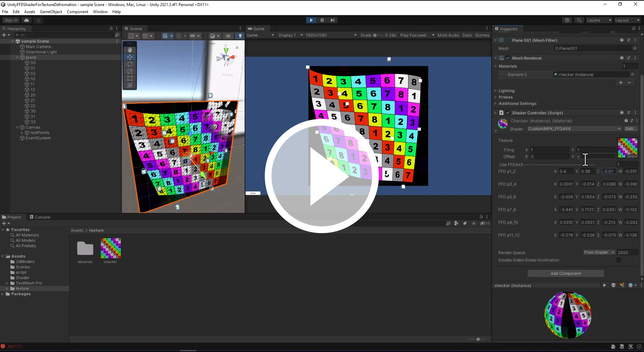Viewport: 644px width, 352px height.
Task: Click the Sign in button
Action: point(11,20)
